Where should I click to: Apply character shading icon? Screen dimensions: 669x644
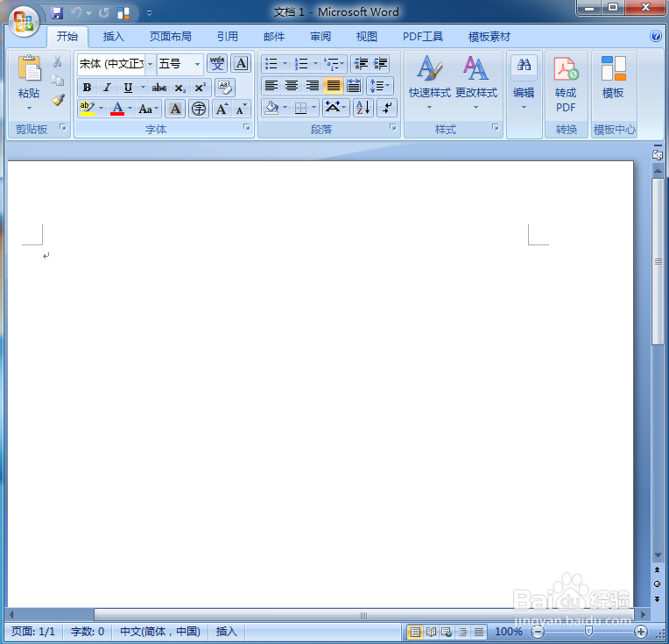tap(175, 109)
